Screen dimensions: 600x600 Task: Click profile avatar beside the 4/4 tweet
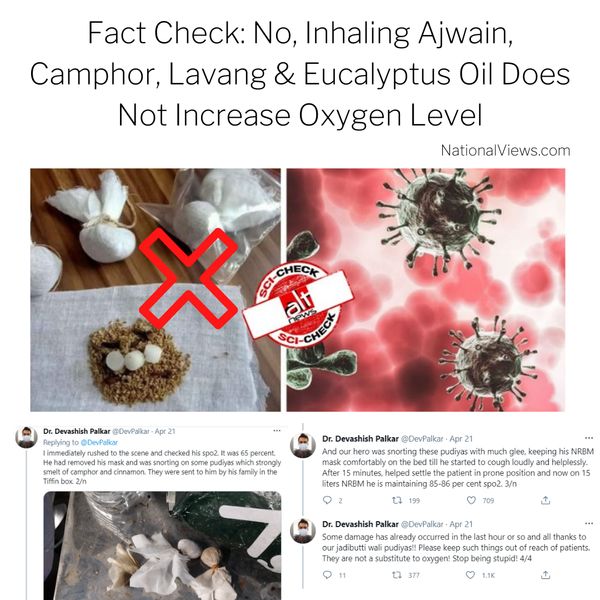(x=303, y=531)
